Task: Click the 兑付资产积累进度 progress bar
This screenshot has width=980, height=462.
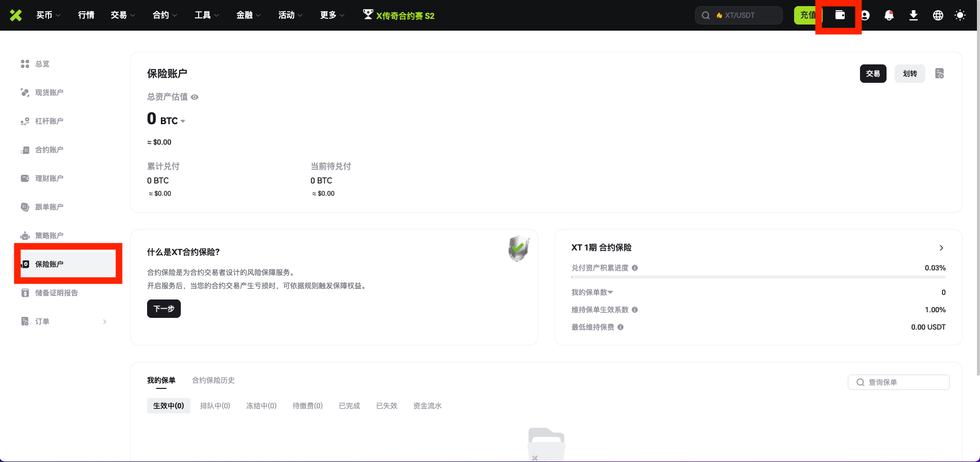Action: click(x=758, y=277)
